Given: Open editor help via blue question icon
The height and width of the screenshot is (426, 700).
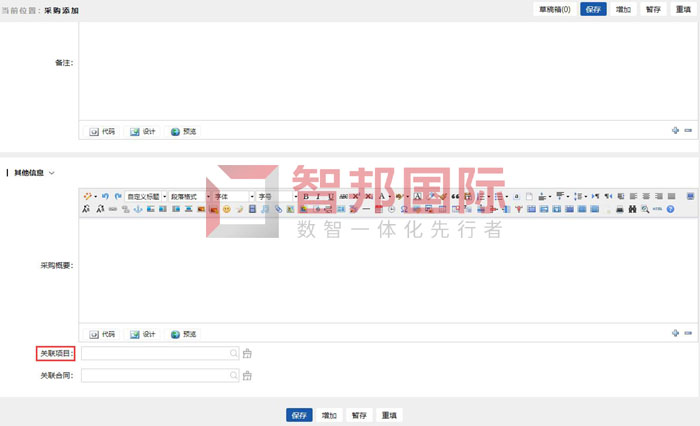Looking at the screenshot, I should coord(670,209).
